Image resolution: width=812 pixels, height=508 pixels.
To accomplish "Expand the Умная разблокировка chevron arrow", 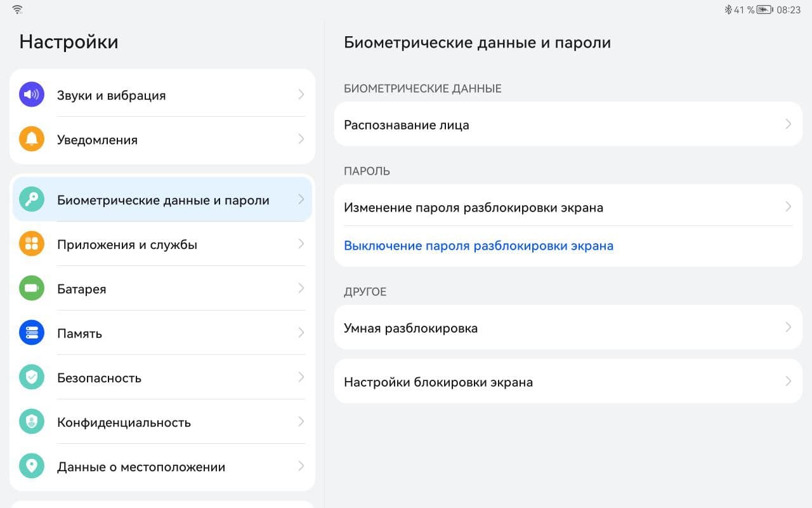I will 788,328.
